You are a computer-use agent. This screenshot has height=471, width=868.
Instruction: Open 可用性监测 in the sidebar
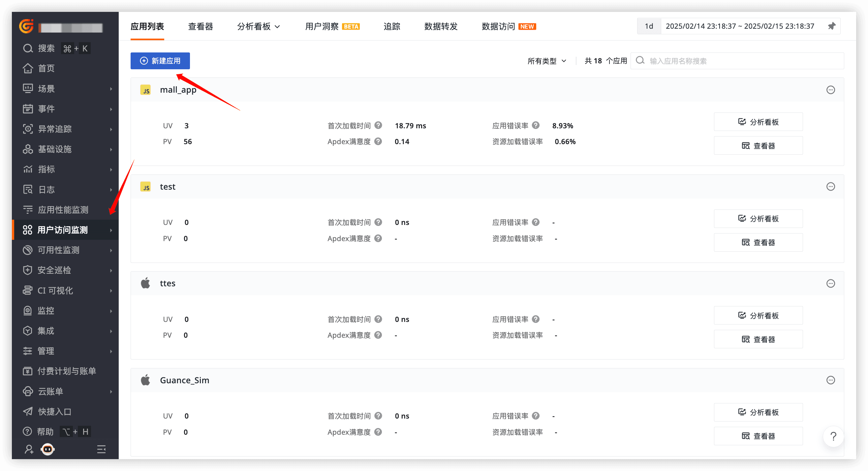58,250
